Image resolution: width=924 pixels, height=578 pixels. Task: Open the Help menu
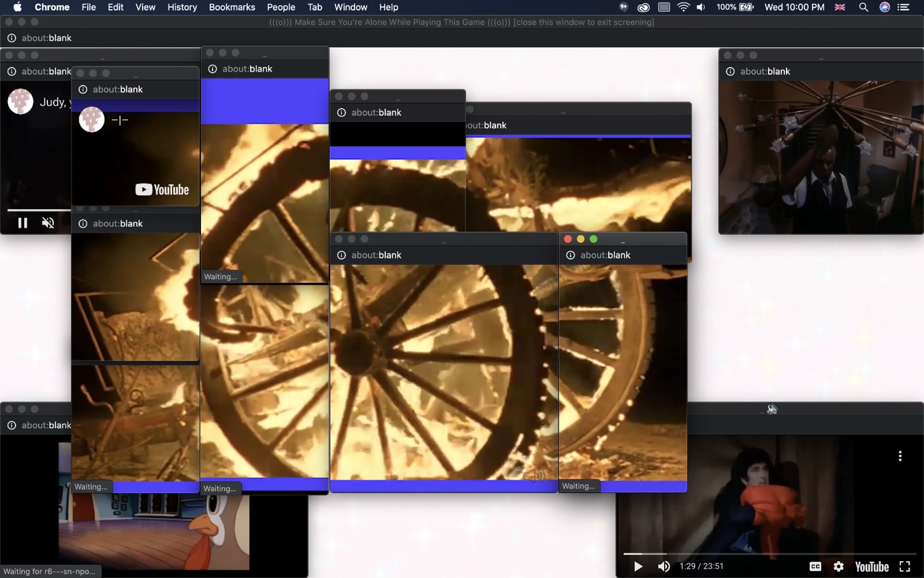click(388, 7)
